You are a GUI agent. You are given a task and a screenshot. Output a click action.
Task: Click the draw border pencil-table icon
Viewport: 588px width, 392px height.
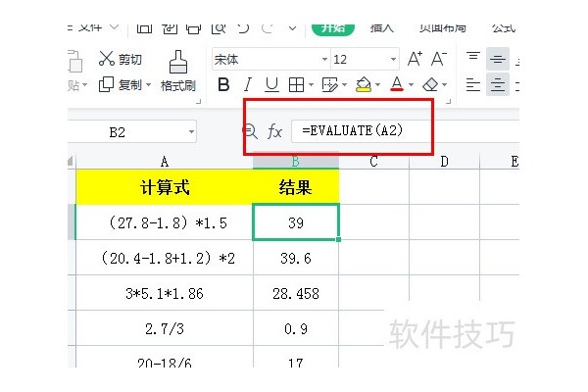tap(330, 85)
